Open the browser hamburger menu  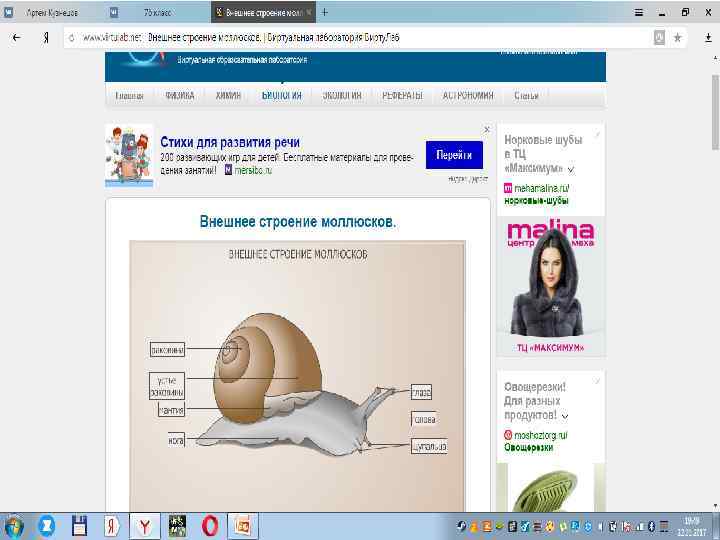point(639,13)
